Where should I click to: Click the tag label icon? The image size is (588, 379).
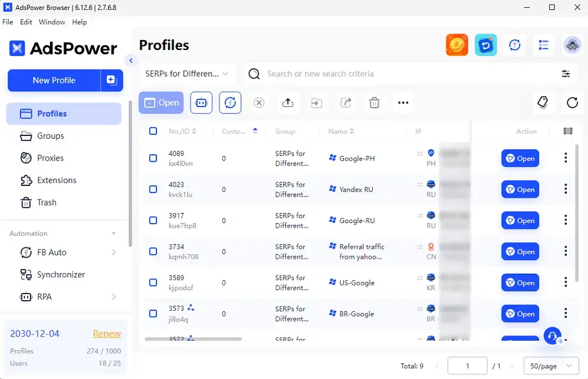tap(543, 102)
